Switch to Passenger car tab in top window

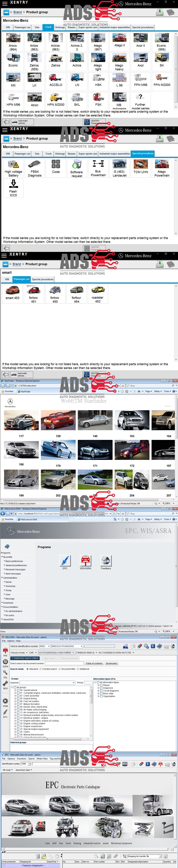coord(22,27)
